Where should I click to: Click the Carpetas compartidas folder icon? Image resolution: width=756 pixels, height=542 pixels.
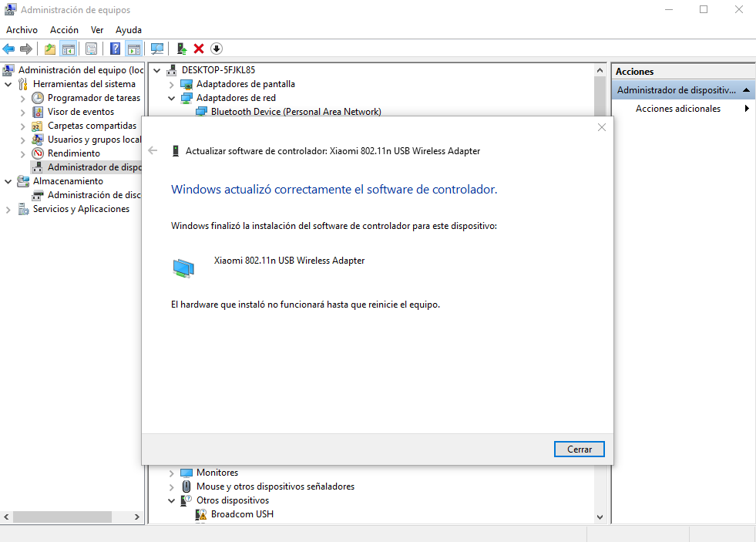pos(37,126)
